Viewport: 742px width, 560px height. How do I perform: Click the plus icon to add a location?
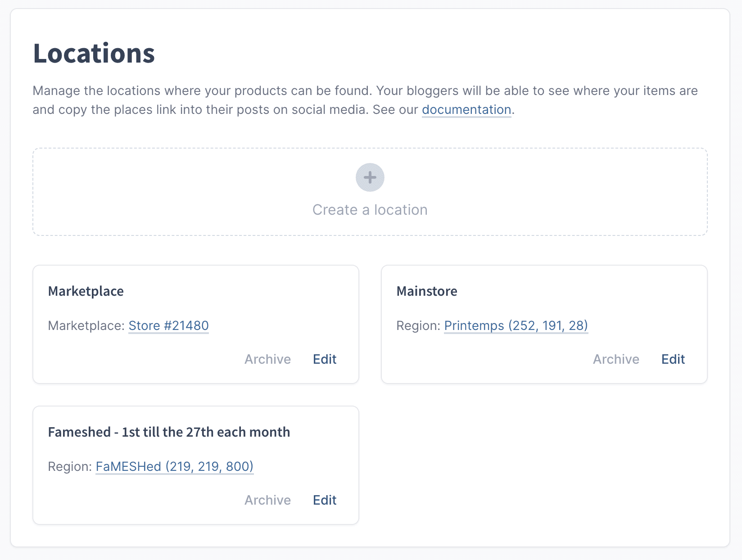(370, 177)
